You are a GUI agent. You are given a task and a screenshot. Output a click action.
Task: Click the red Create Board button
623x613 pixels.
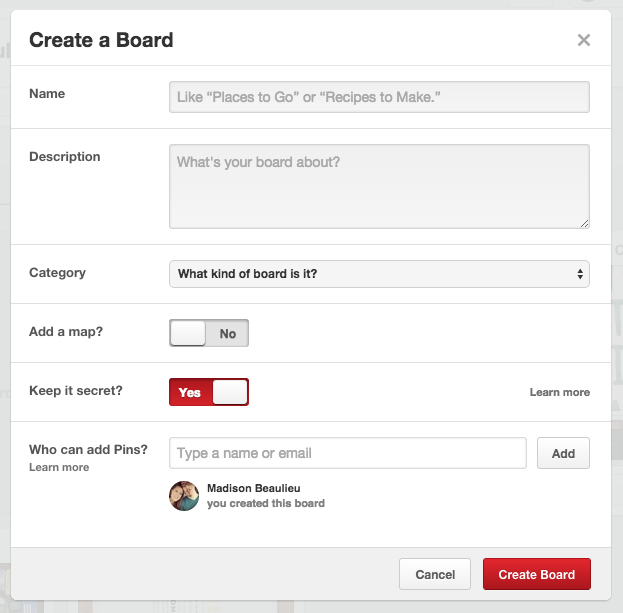pyautogui.click(x=537, y=574)
